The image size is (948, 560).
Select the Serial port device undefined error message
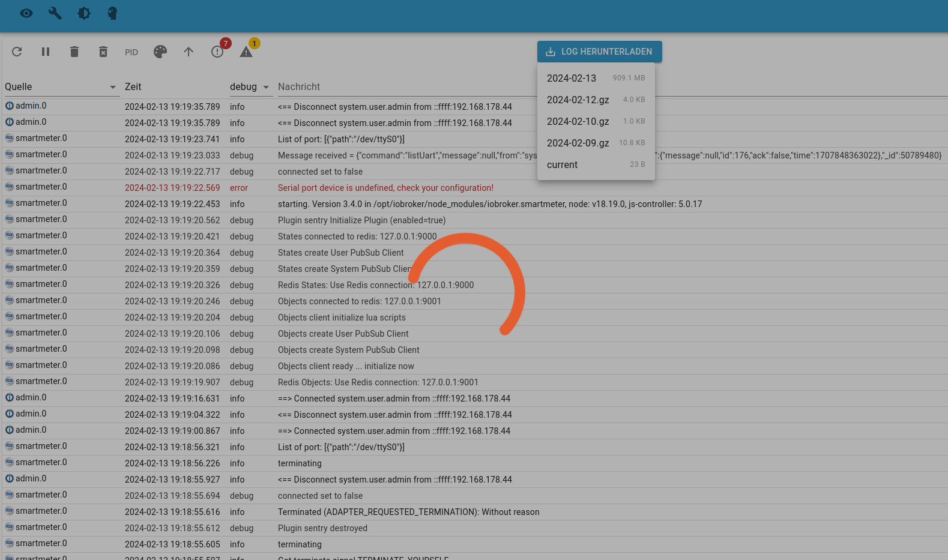pyautogui.click(x=385, y=188)
